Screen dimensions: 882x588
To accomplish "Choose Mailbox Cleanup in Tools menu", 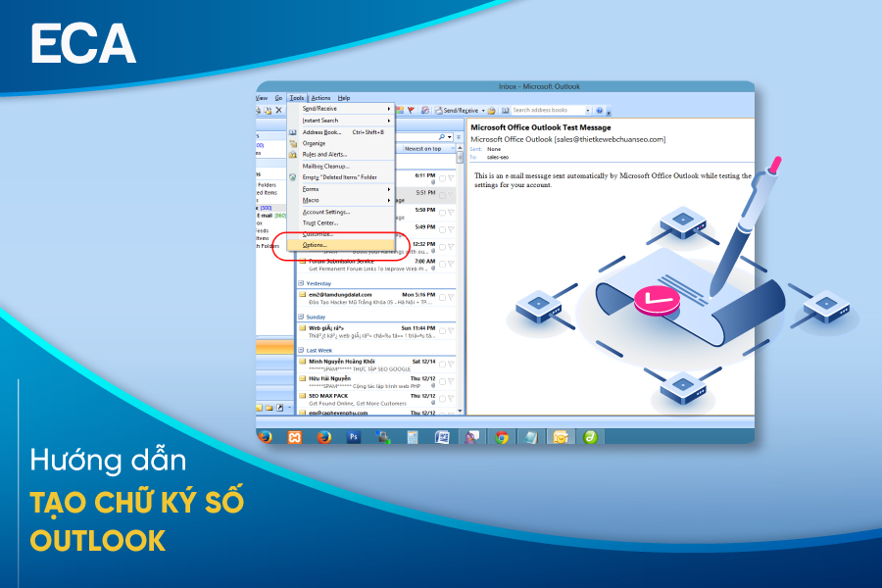I will click(x=341, y=166).
